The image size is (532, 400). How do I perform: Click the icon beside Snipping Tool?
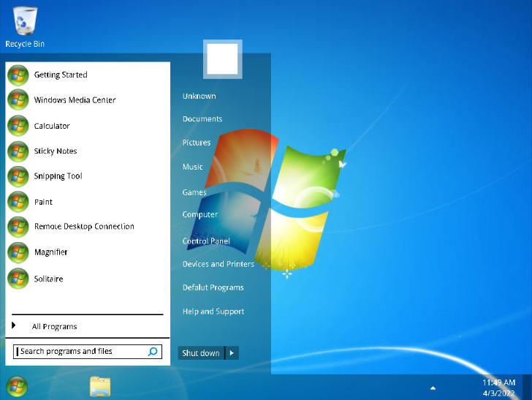pos(18,176)
